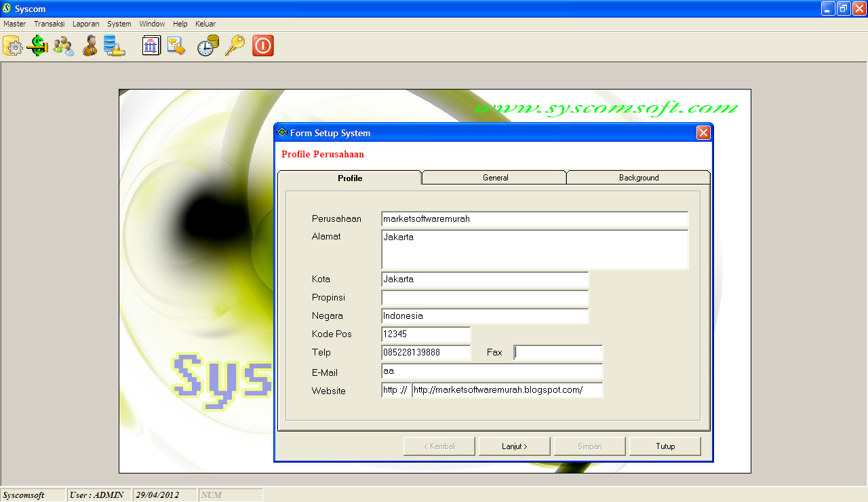Open the customer group icon in toolbar
This screenshot has height=502, width=868.
click(x=63, y=45)
